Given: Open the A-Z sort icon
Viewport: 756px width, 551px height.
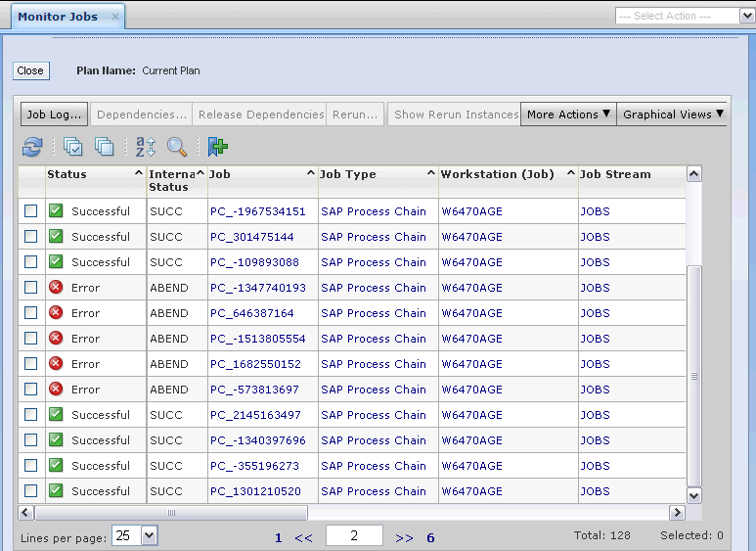Looking at the screenshot, I should tap(146, 147).
